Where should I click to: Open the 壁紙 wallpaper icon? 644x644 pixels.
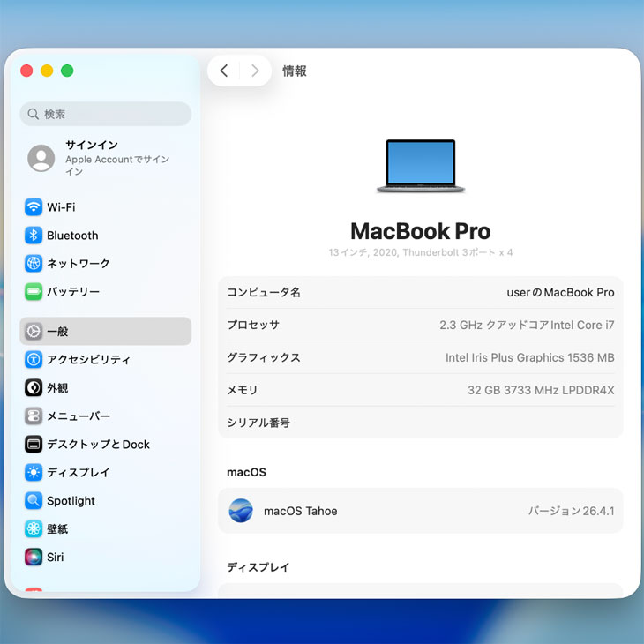point(34,529)
